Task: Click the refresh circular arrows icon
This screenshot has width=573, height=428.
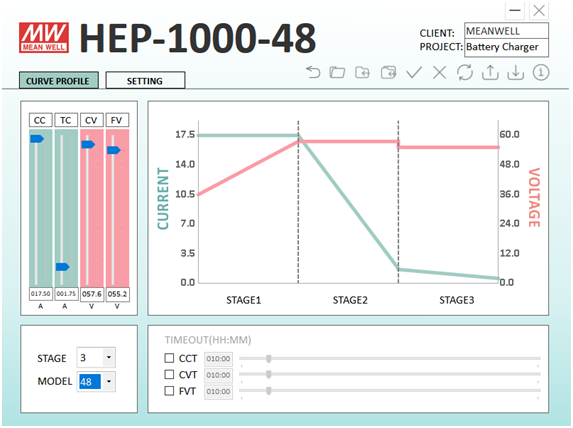Action: click(465, 72)
